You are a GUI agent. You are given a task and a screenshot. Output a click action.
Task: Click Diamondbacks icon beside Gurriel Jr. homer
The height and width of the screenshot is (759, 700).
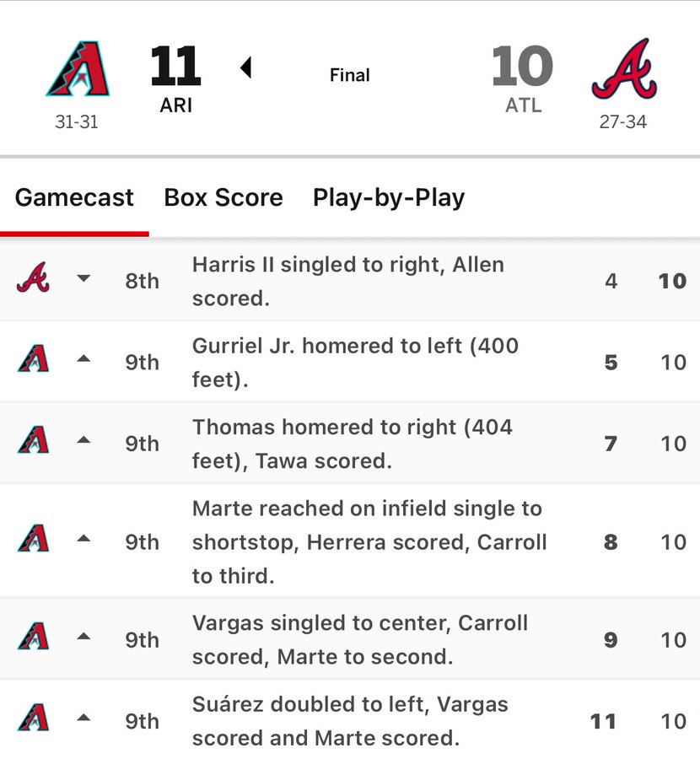[33, 361]
